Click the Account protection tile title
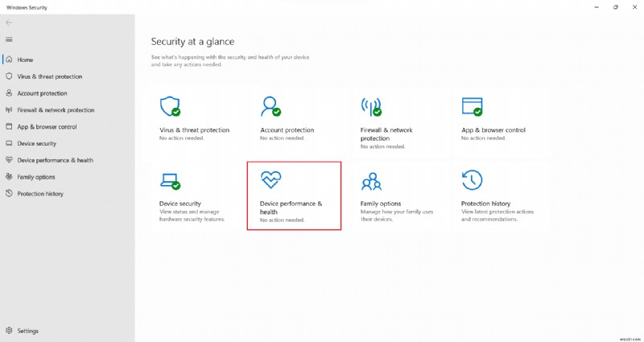644x342 pixels. point(287,130)
